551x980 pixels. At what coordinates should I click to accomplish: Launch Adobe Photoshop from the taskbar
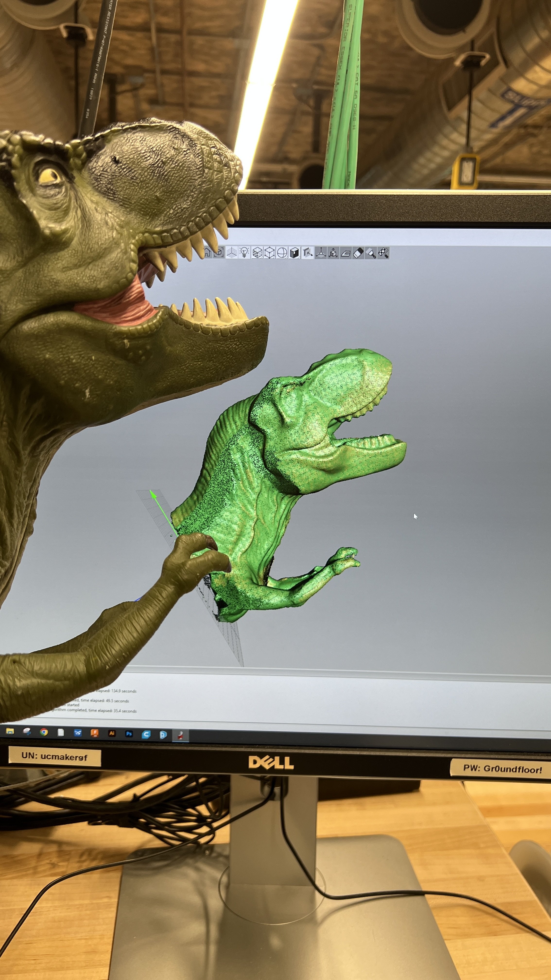[x=129, y=734]
